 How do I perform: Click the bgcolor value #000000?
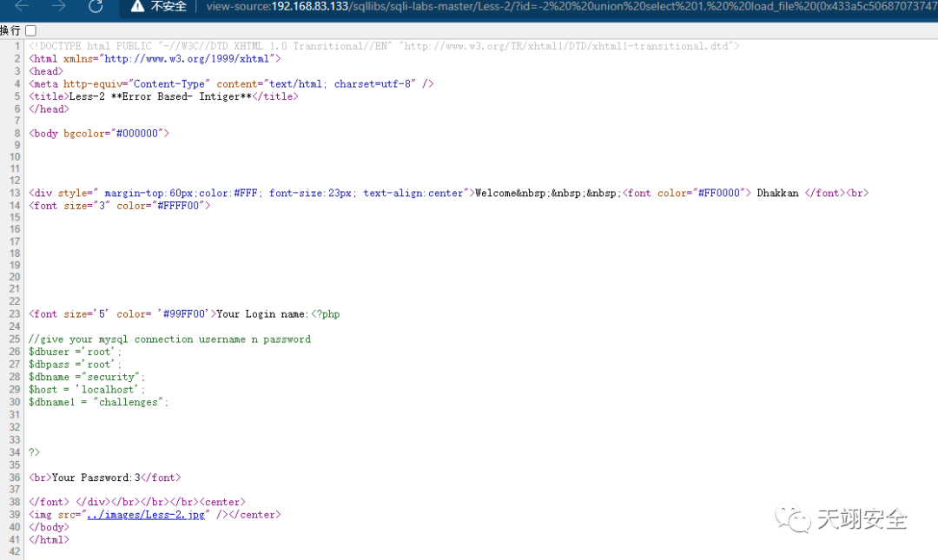(137, 134)
